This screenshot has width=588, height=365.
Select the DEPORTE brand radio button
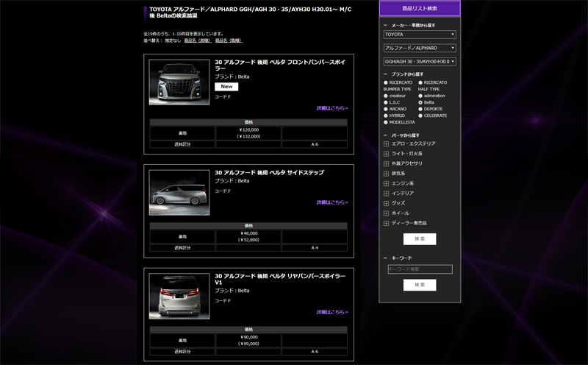click(420, 109)
